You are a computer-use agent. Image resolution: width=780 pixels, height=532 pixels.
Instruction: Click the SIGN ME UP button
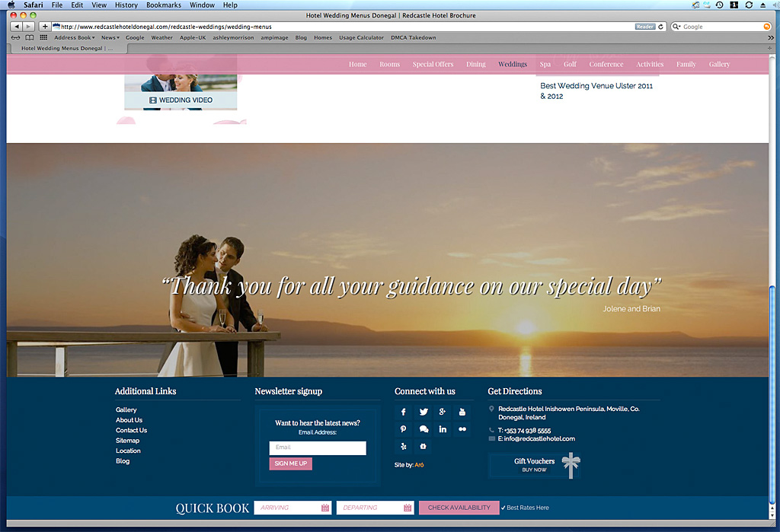click(x=290, y=463)
